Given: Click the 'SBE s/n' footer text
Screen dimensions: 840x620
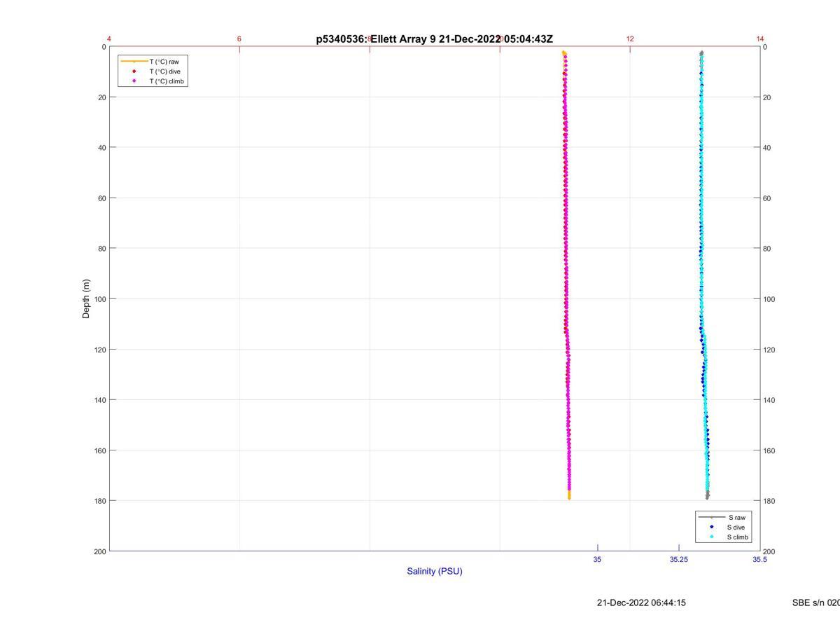Looking at the screenshot, I should (x=816, y=602).
